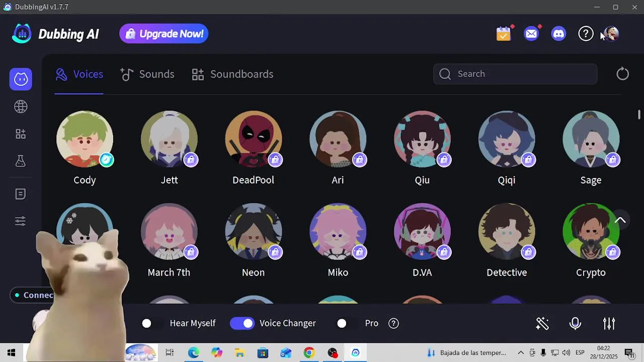644x362 pixels.
Task: Click the Dubbing AI logo
Action: coord(55,34)
